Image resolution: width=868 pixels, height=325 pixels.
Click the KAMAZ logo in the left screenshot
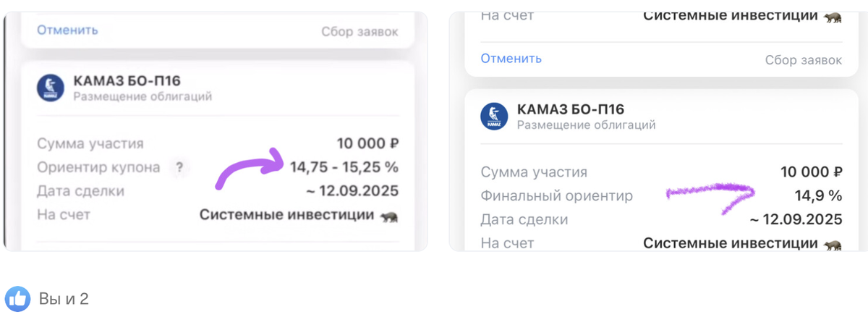pyautogui.click(x=51, y=88)
